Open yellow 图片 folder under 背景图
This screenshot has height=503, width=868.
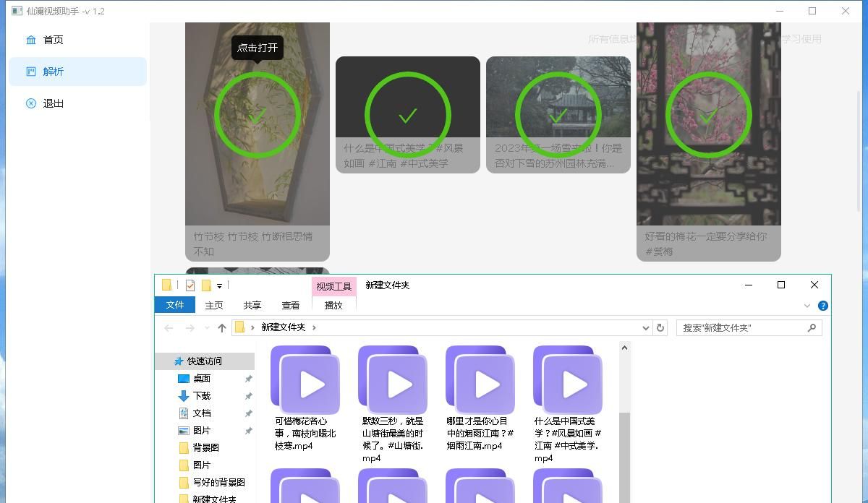202,465
